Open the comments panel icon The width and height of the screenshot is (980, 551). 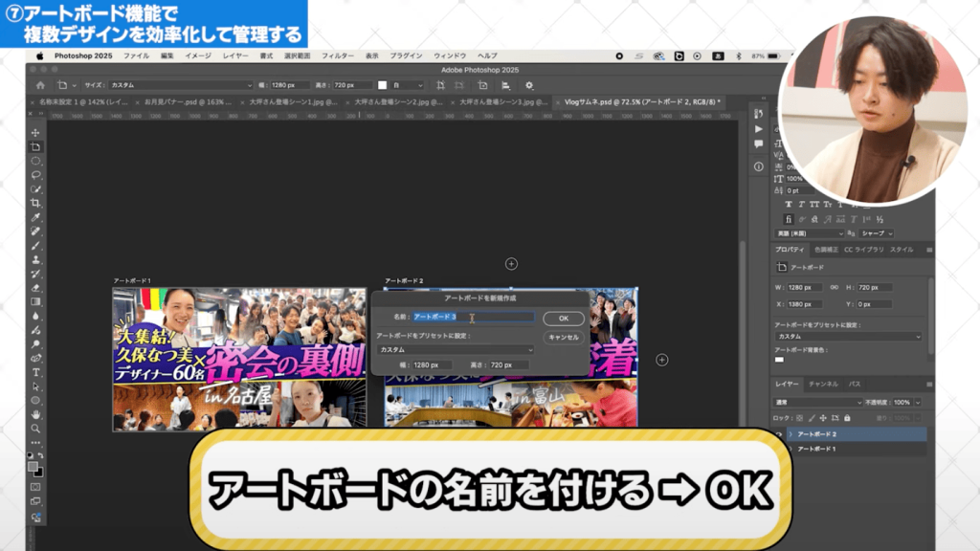(758, 144)
